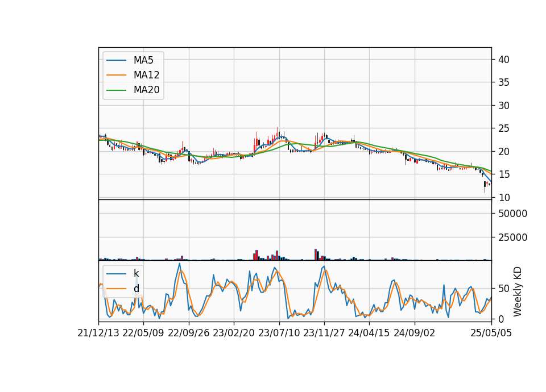Click the 23/07/10 date axis label

(279, 333)
